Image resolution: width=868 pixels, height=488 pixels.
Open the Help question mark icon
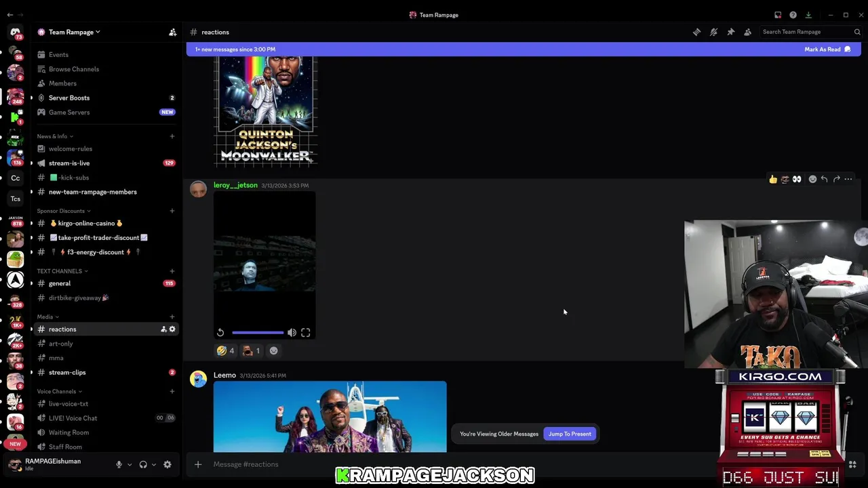pos(793,15)
